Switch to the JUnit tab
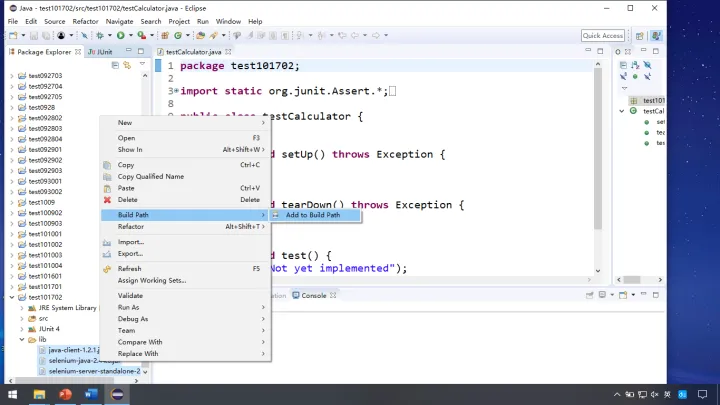This screenshot has width=720, height=405. (x=101, y=52)
